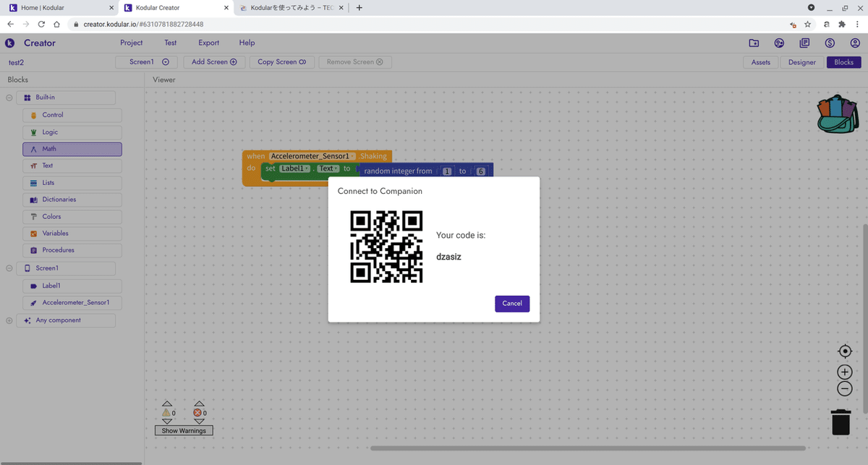Click the number 1 block value
868x465 pixels.
click(x=447, y=171)
